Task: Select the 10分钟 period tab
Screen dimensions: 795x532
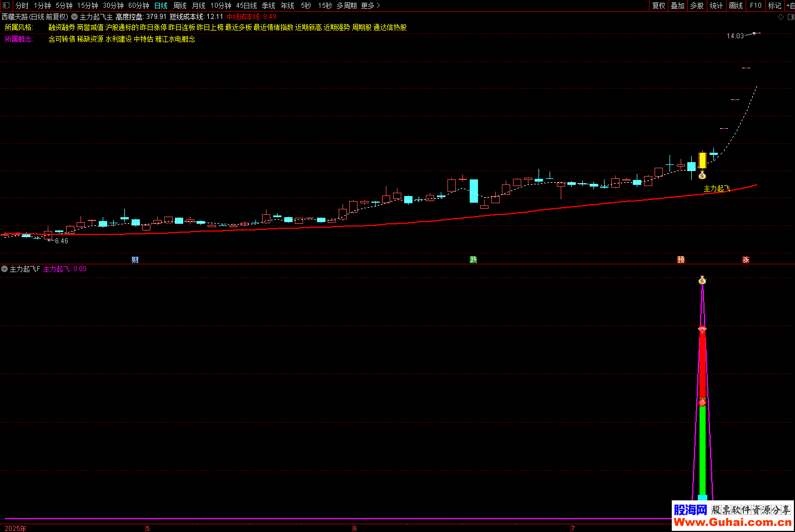Action: [221, 6]
